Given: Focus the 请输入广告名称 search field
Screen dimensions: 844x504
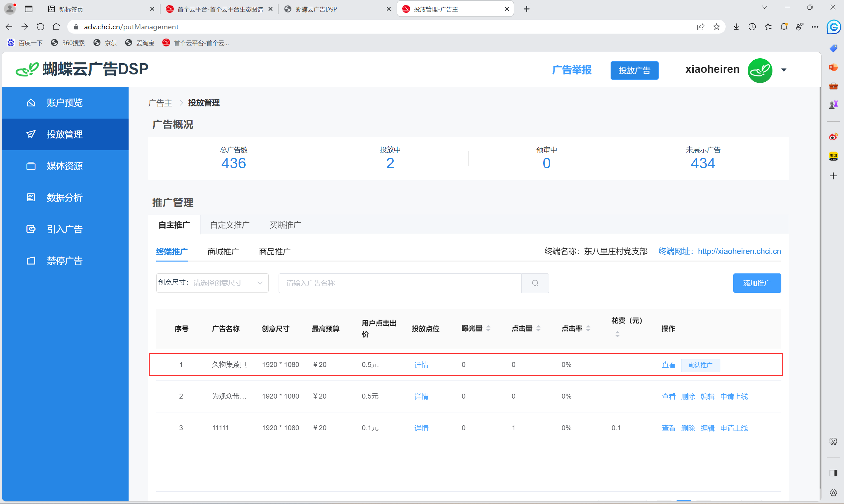Looking at the screenshot, I should pyautogui.click(x=399, y=283).
